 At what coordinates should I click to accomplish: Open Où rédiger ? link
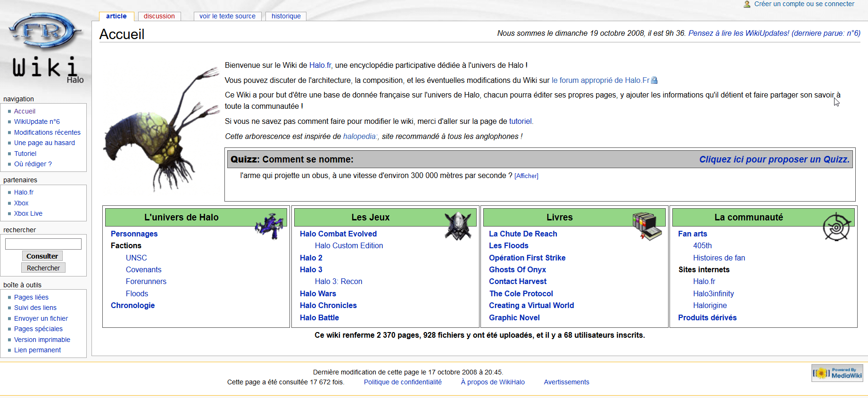click(x=33, y=164)
